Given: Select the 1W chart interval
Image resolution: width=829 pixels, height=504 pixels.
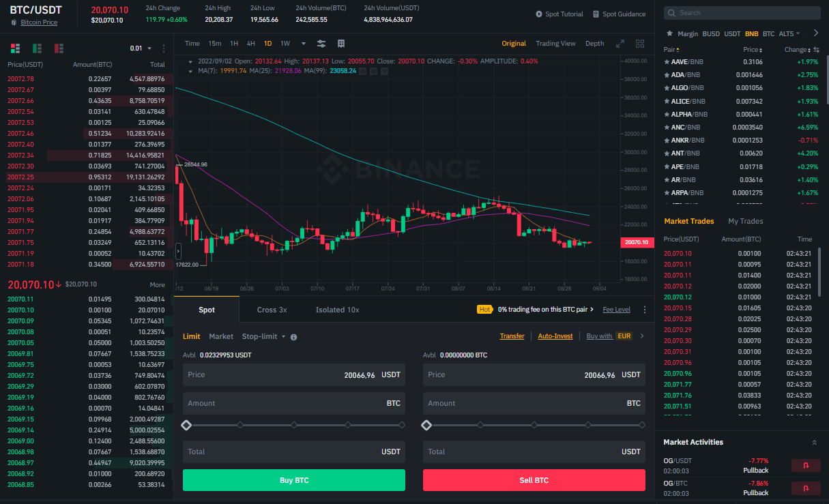Looking at the screenshot, I should pyautogui.click(x=285, y=44).
